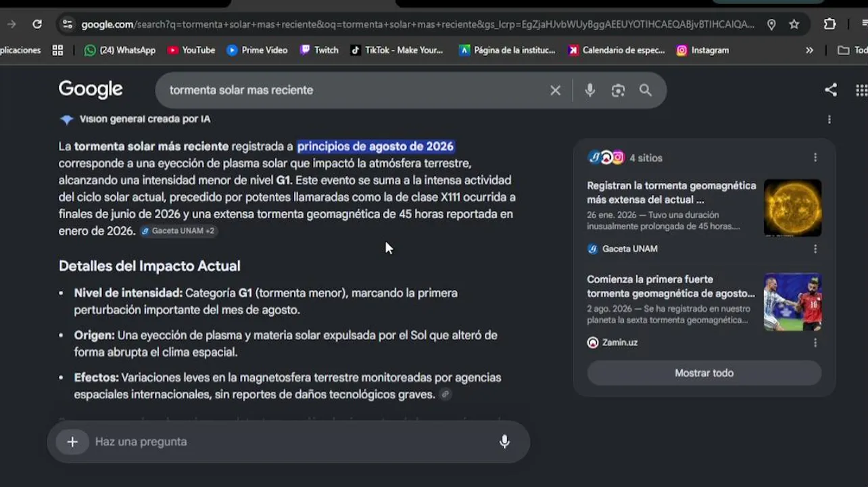Open the Registran la tormenta geomagnética article
This screenshot has width=868, height=487.
[x=671, y=192]
